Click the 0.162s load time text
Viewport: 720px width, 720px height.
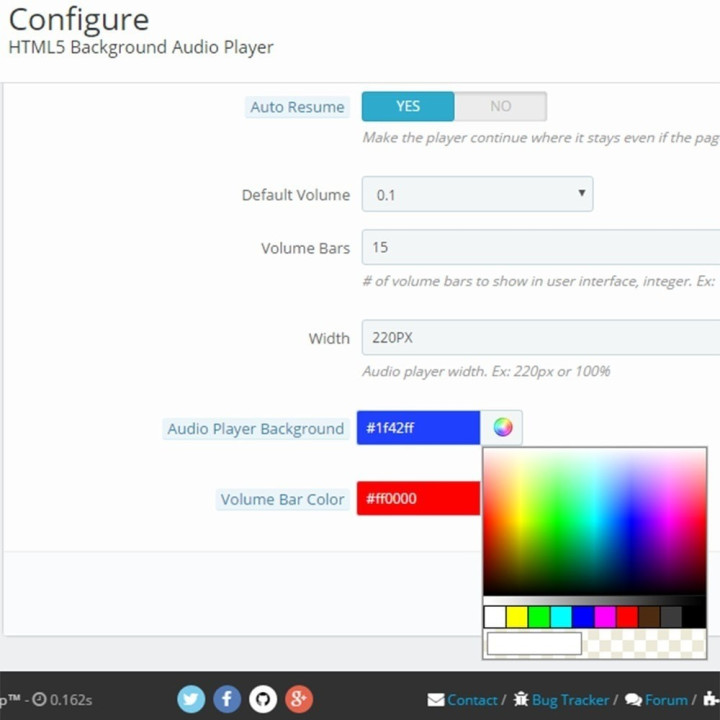71,700
